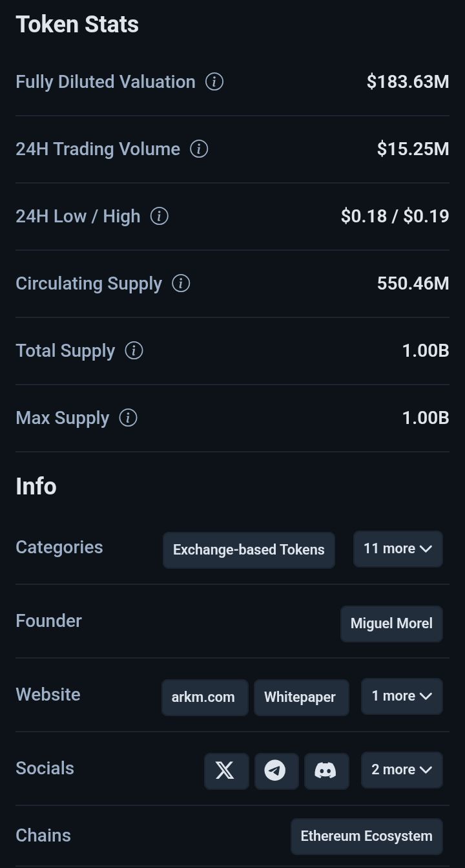Click the Miguel Morel founder tag
Screen dimensions: 465x868
pyautogui.click(x=391, y=624)
